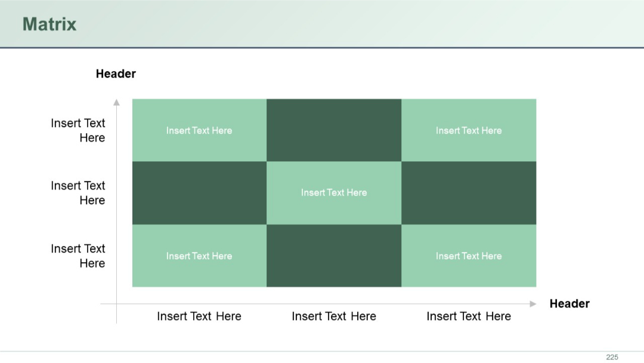Select the dark cell in the bottom row
This screenshot has height=363, width=644.
[334, 256]
